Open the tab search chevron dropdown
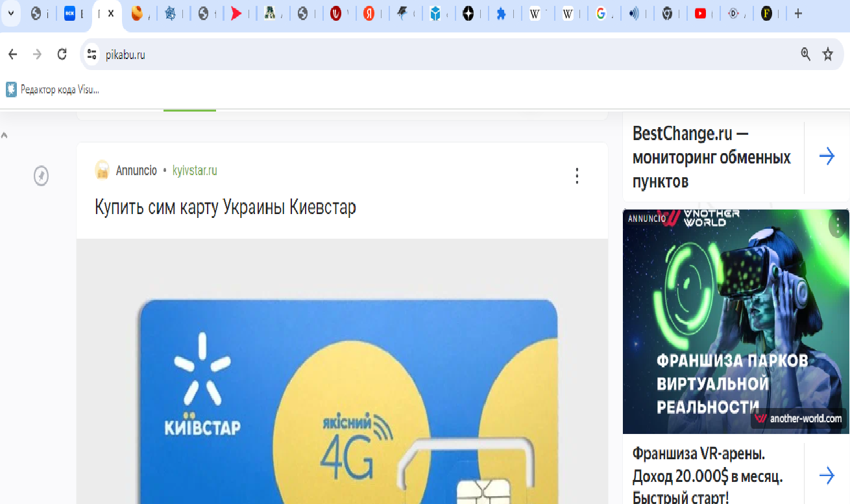This screenshot has height=504, width=850. pos(10,14)
